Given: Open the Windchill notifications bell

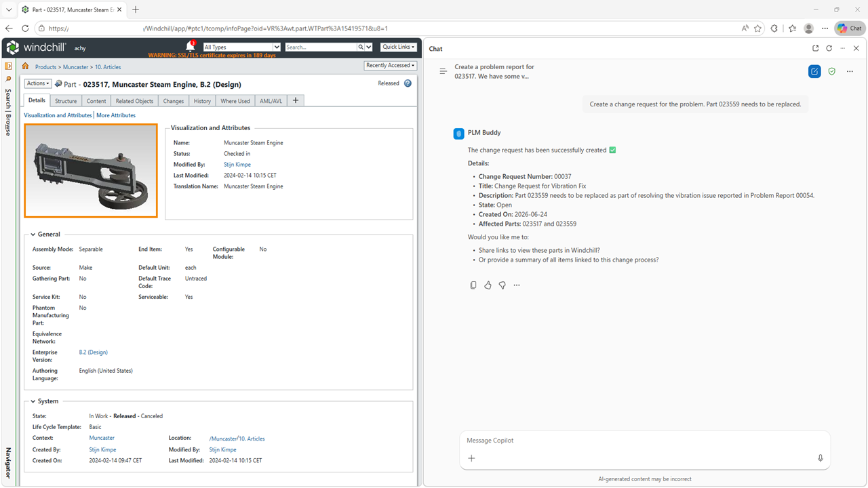Looking at the screenshot, I should tap(191, 46).
